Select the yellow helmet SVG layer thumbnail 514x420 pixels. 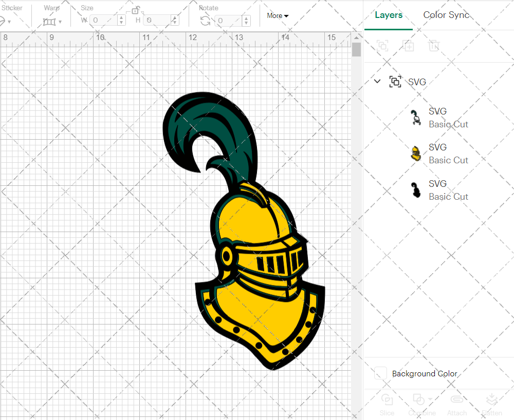click(x=416, y=154)
